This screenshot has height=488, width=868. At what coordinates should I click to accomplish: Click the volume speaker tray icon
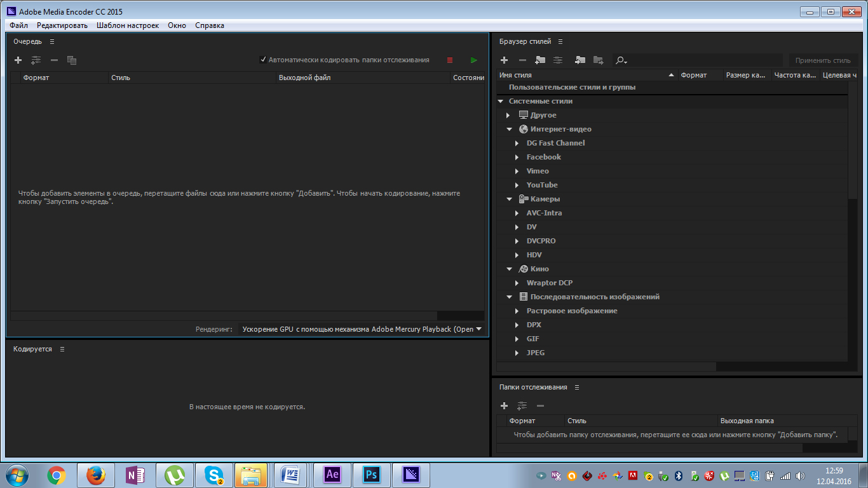(x=801, y=475)
